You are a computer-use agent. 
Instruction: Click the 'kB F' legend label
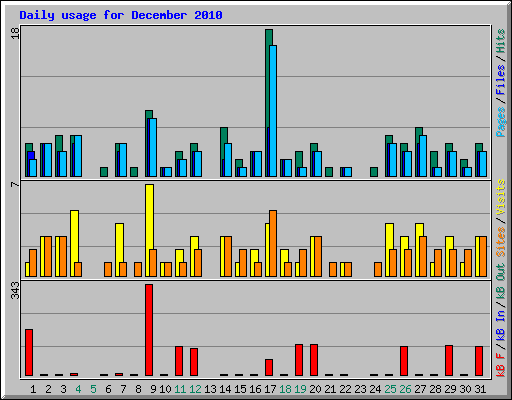(x=501, y=365)
